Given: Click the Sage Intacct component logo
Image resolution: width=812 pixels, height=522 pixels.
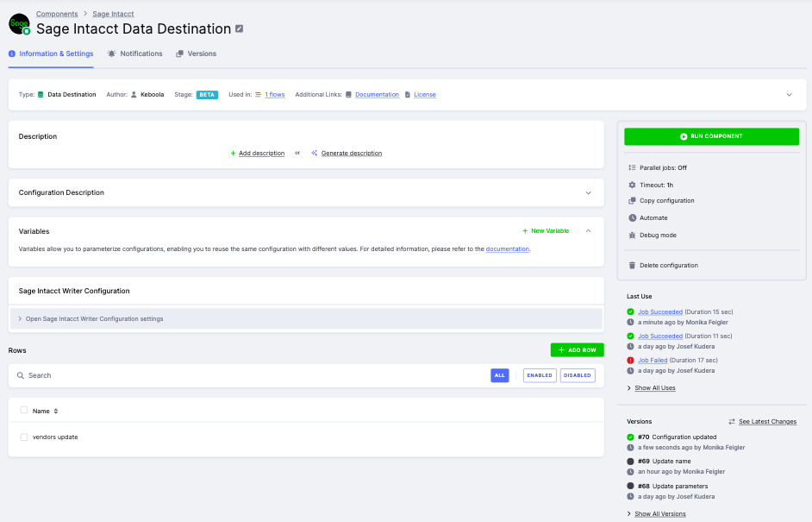Looking at the screenshot, I should click(19, 24).
